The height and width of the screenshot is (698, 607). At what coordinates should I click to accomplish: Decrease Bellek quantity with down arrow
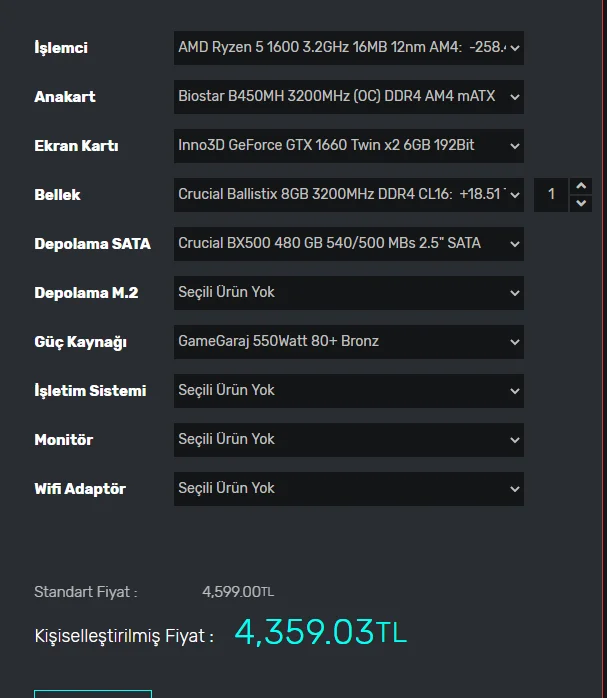point(581,203)
